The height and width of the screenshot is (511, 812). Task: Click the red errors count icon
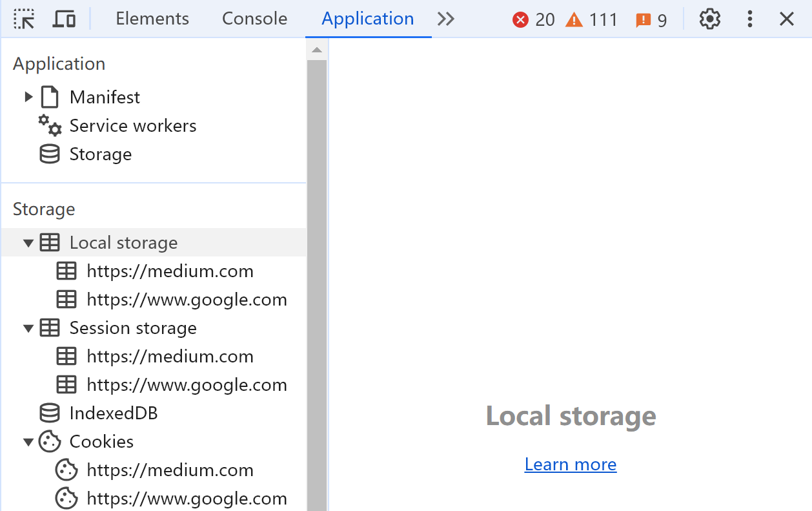tap(520, 20)
